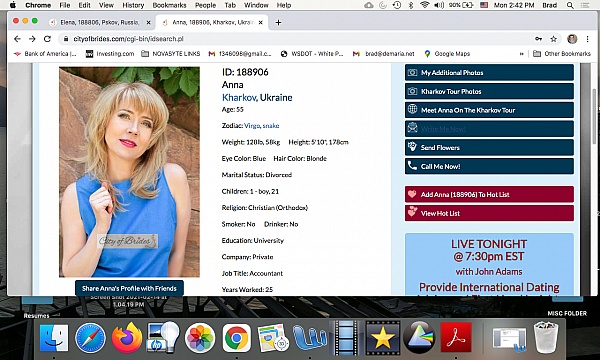
Task: Open the Help menu
Action: click(284, 5)
